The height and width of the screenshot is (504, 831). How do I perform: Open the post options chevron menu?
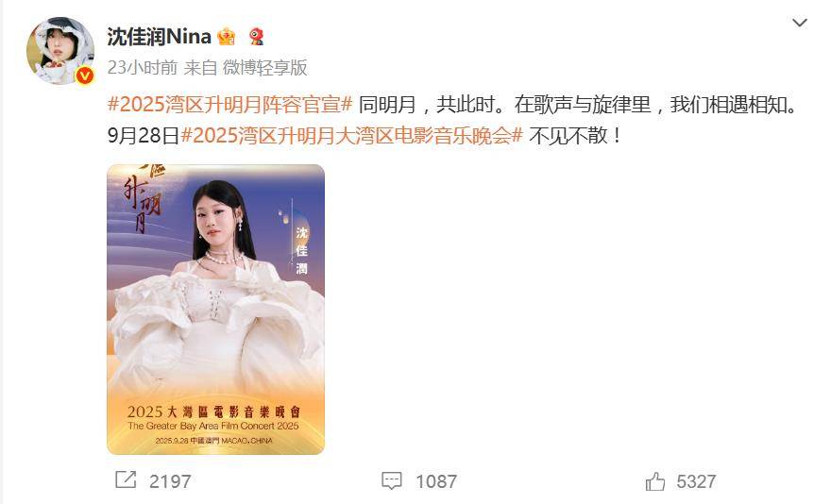pos(799,23)
